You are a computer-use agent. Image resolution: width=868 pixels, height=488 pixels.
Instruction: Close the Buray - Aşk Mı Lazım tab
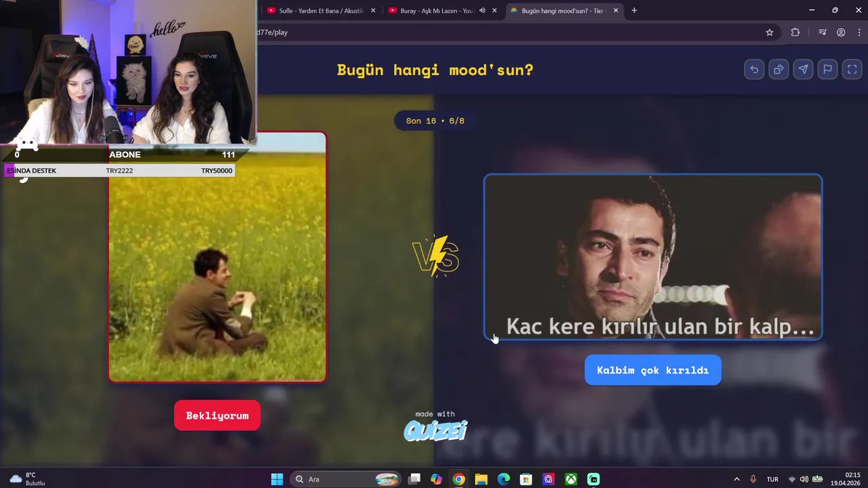pos(494,11)
